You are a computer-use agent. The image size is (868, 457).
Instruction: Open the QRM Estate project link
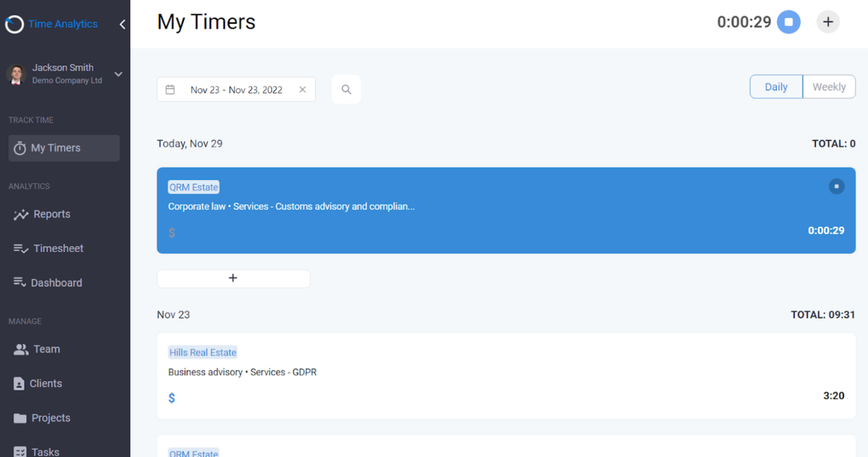(x=194, y=186)
